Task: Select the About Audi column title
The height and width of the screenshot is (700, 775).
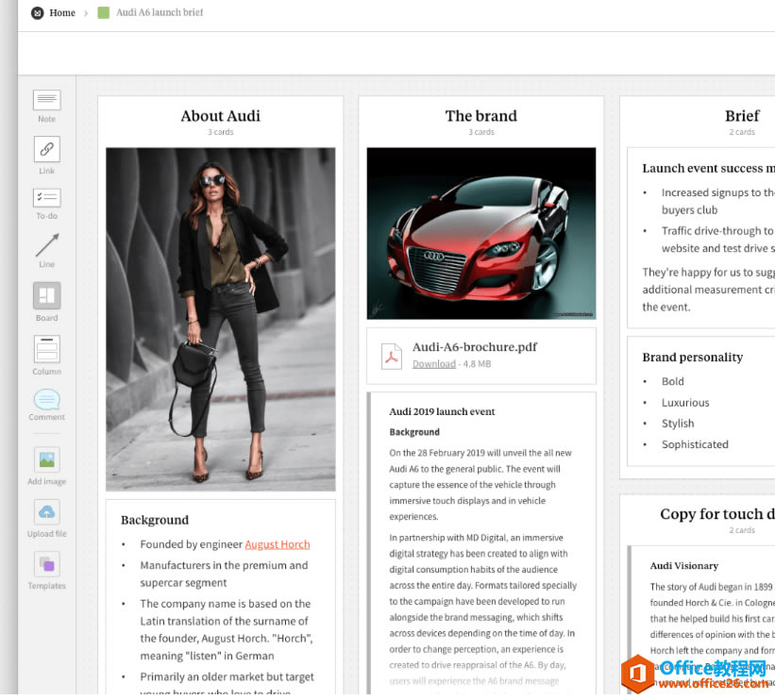Action: (x=221, y=116)
